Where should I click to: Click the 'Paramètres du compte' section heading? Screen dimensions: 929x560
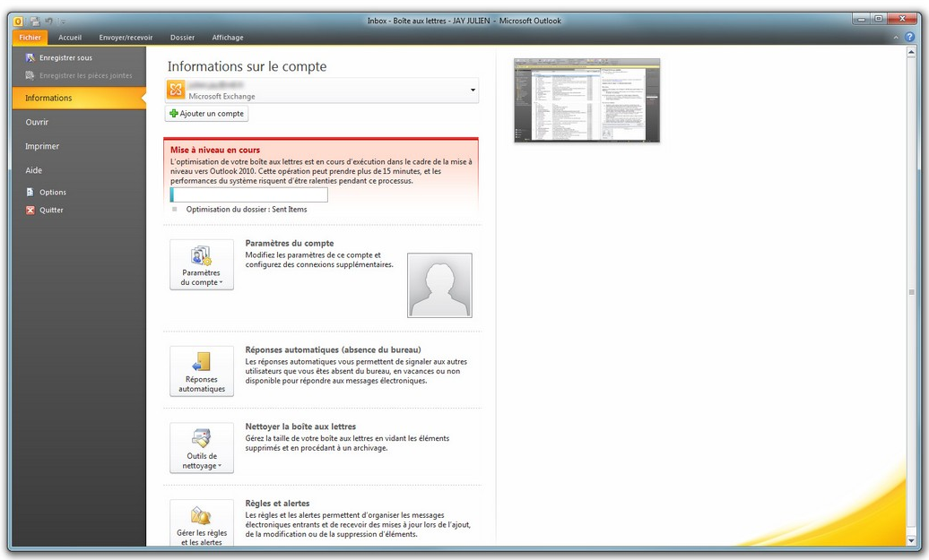click(x=290, y=244)
